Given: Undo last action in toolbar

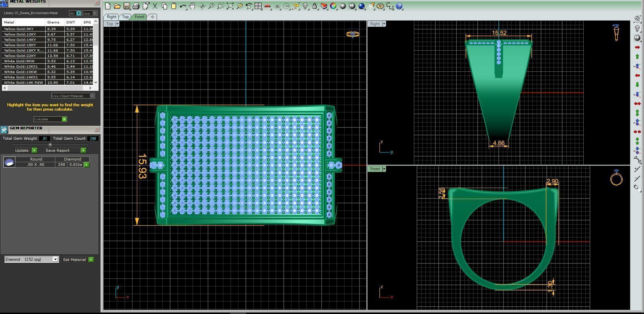Looking at the screenshot, I should tap(183, 6).
